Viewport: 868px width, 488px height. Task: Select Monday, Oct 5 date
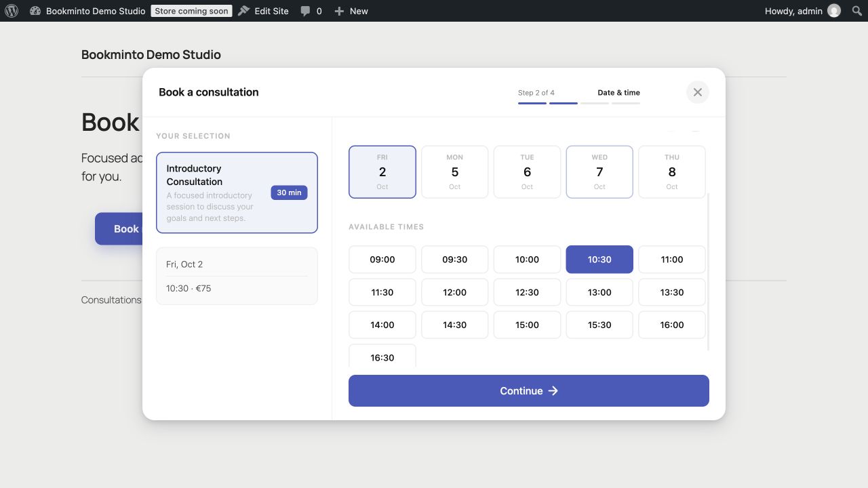[x=455, y=172]
